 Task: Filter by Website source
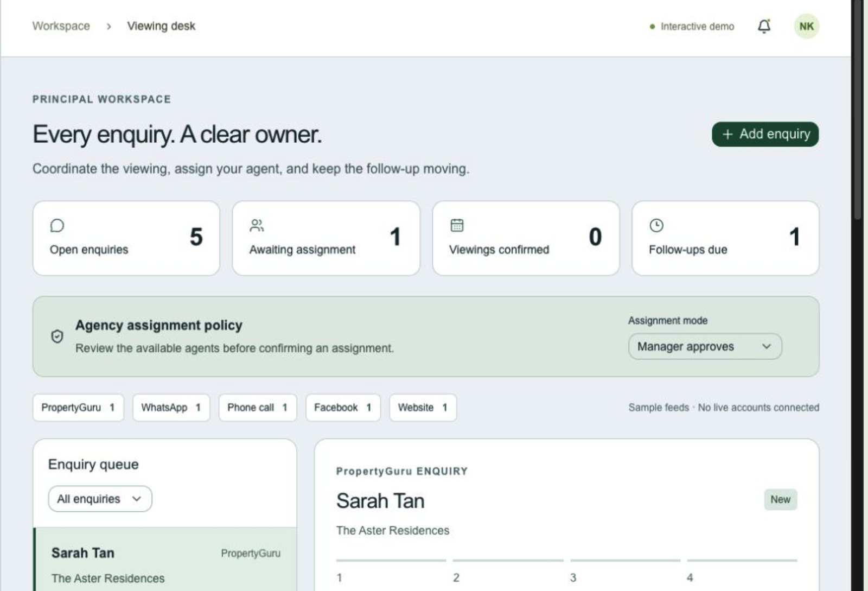tap(423, 408)
